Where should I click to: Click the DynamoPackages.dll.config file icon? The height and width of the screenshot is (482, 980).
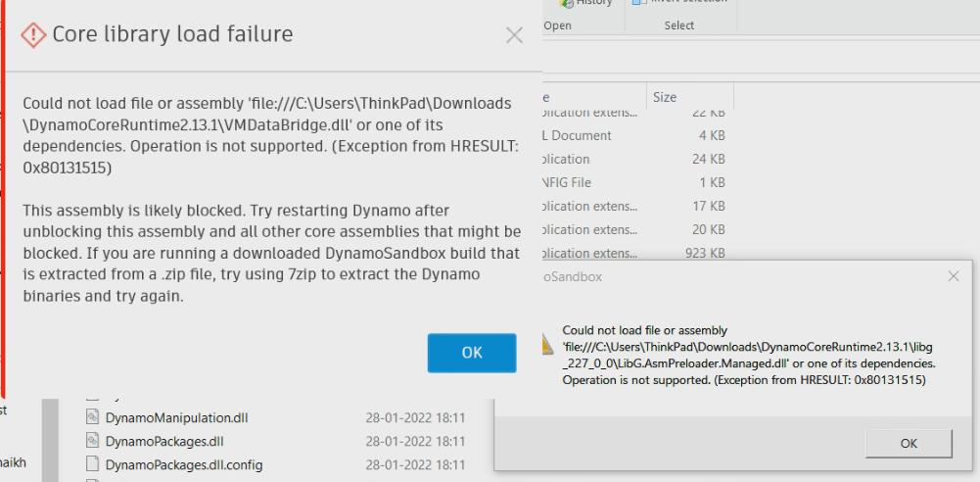92,464
